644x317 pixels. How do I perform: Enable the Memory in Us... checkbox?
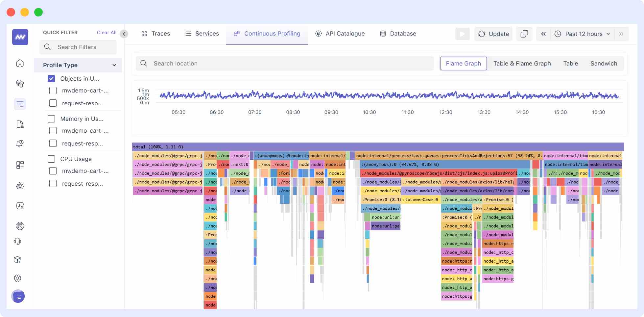(x=51, y=119)
